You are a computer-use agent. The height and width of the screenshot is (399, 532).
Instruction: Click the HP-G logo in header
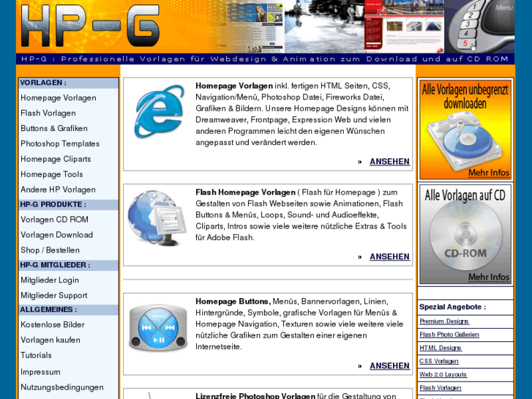(x=90, y=26)
